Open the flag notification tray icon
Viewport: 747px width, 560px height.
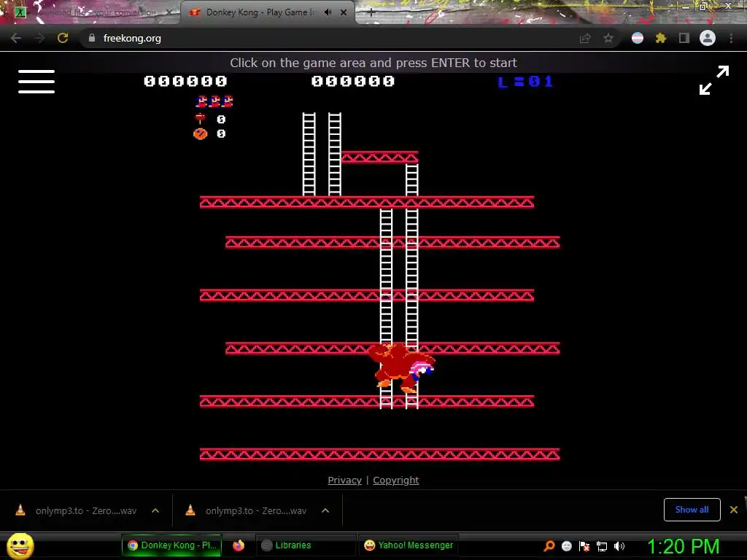click(x=584, y=545)
